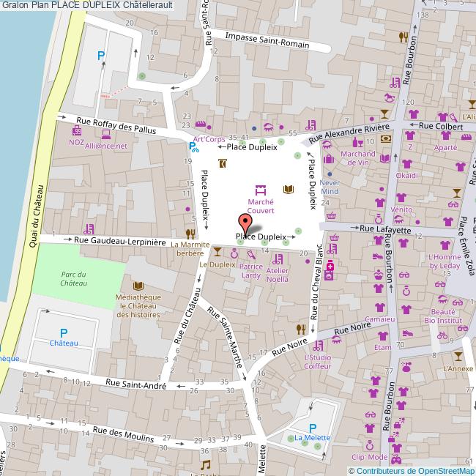Viewport: 476px width, 476px height.
Task: Click the Marchand de Vin bottle icon
Action: pos(358,142)
